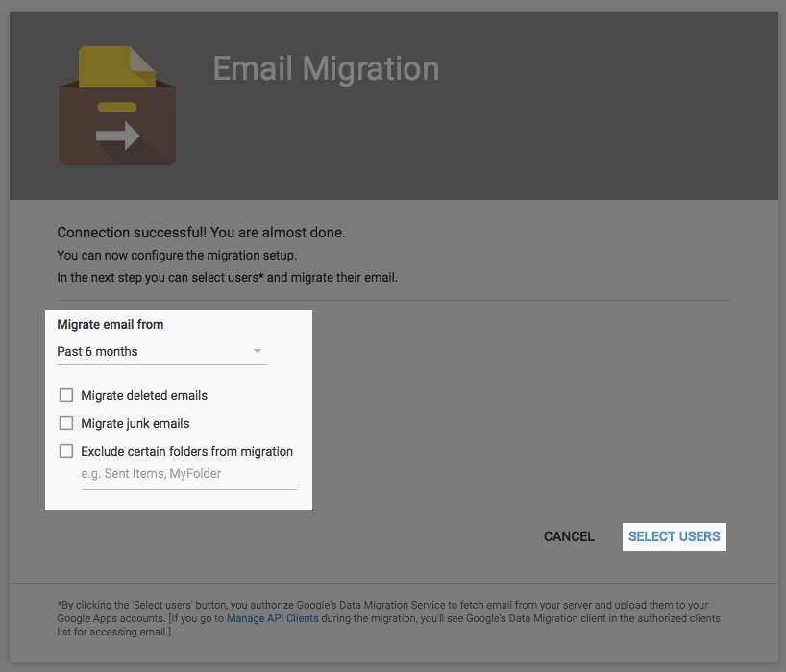
Task: Click the "Migrate email from" label
Action: point(110,324)
